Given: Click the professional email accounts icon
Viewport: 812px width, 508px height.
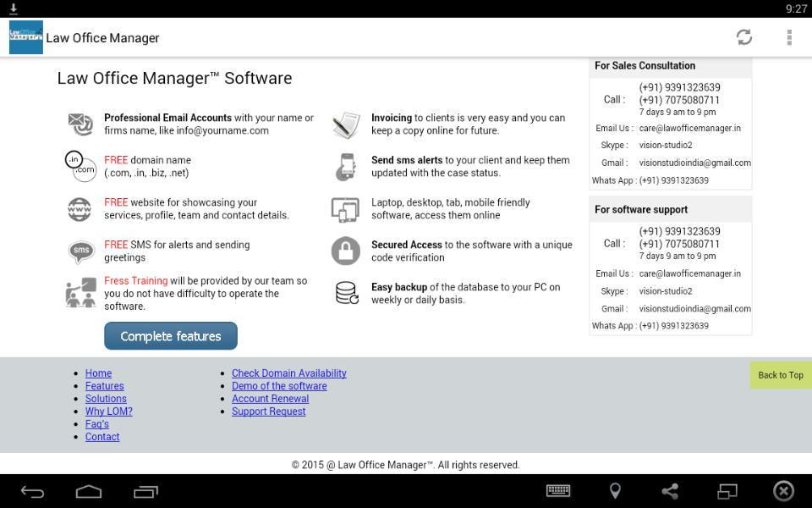Looking at the screenshot, I should (x=81, y=124).
